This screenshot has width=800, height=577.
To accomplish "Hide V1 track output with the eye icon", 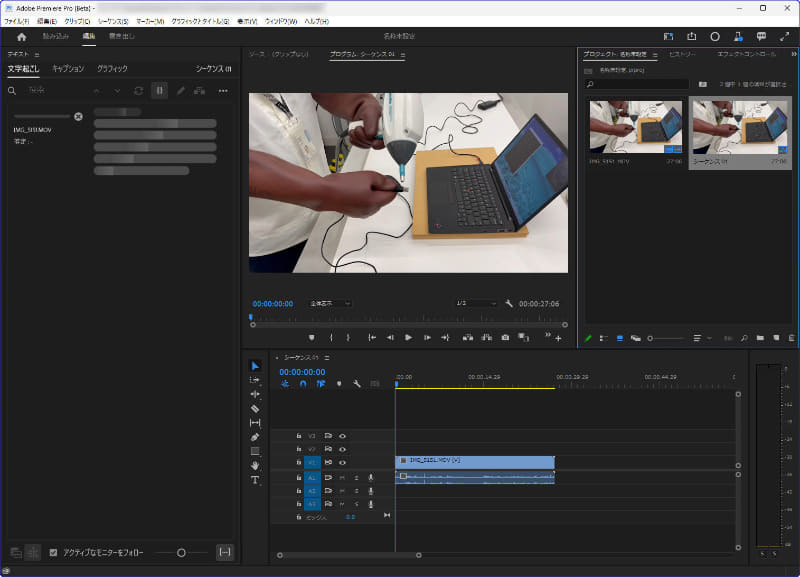I will click(343, 462).
